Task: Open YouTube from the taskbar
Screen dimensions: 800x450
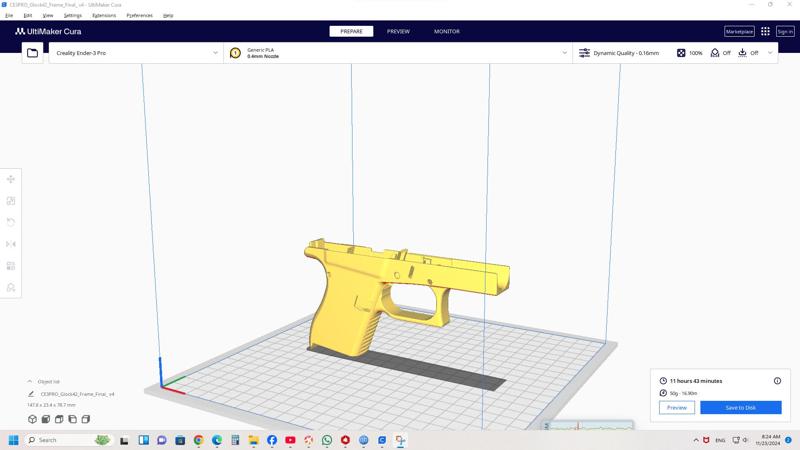Action: (290, 440)
